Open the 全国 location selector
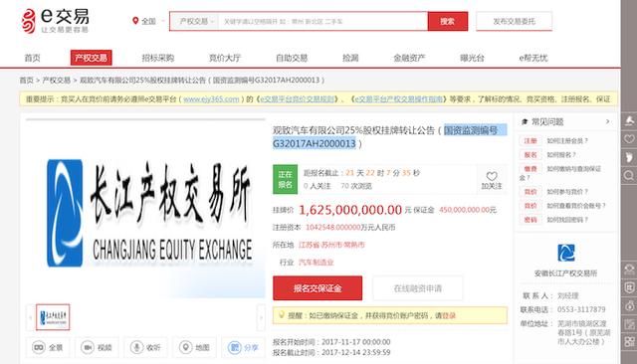The image size is (637, 364). [x=148, y=21]
